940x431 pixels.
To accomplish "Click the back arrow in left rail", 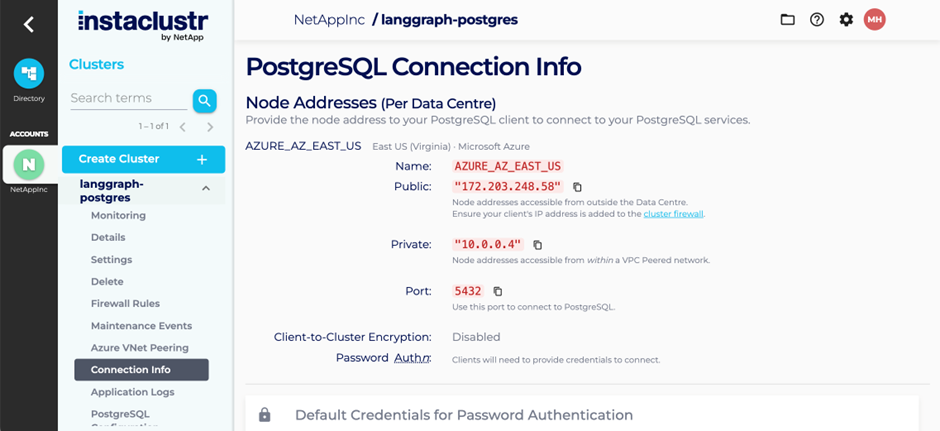I will 28,25.
